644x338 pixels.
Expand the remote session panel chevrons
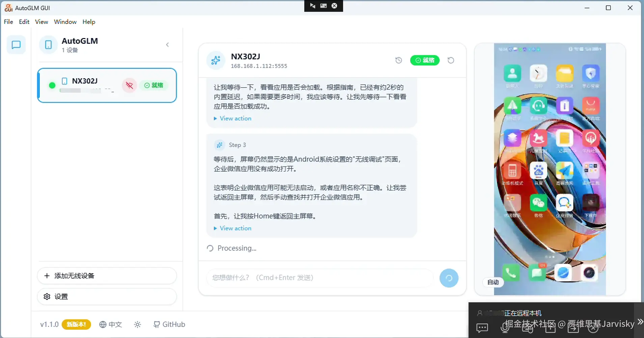coord(640,321)
